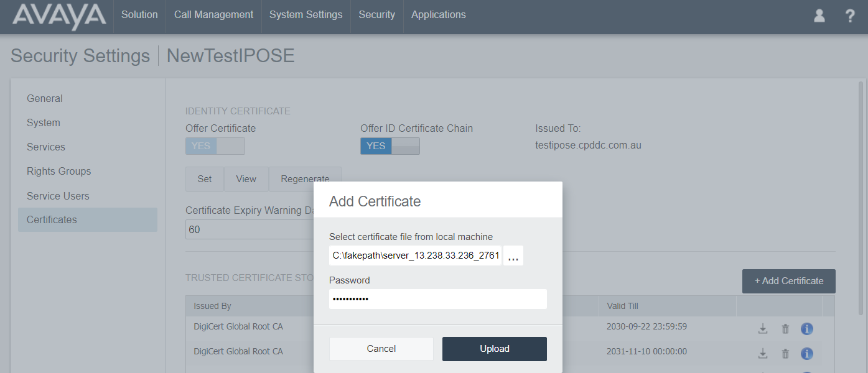Focus the Password field
The width and height of the screenshot is (868, 373).
[438, 299]
